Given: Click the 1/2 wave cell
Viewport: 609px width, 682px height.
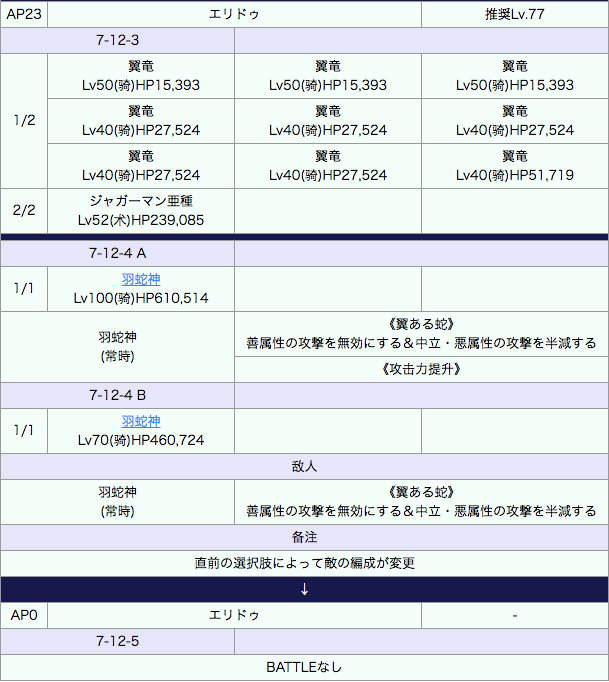Looking at the screenshot, I should (24, 121).
